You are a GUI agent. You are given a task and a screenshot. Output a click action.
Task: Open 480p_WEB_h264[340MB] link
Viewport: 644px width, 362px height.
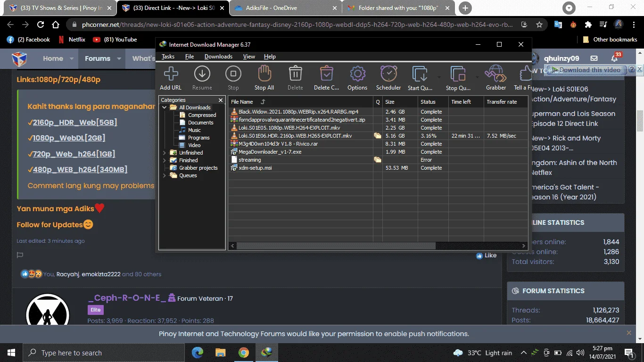80,169
